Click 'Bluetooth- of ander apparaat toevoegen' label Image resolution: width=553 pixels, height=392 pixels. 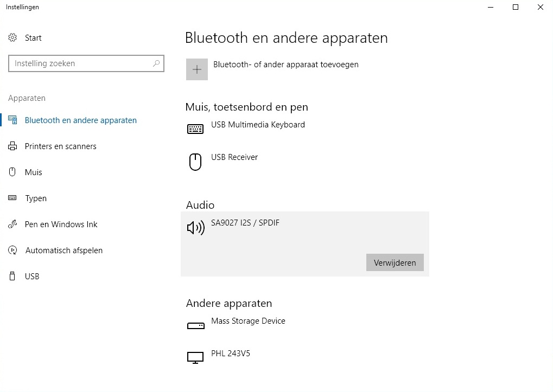pos(285,65)
